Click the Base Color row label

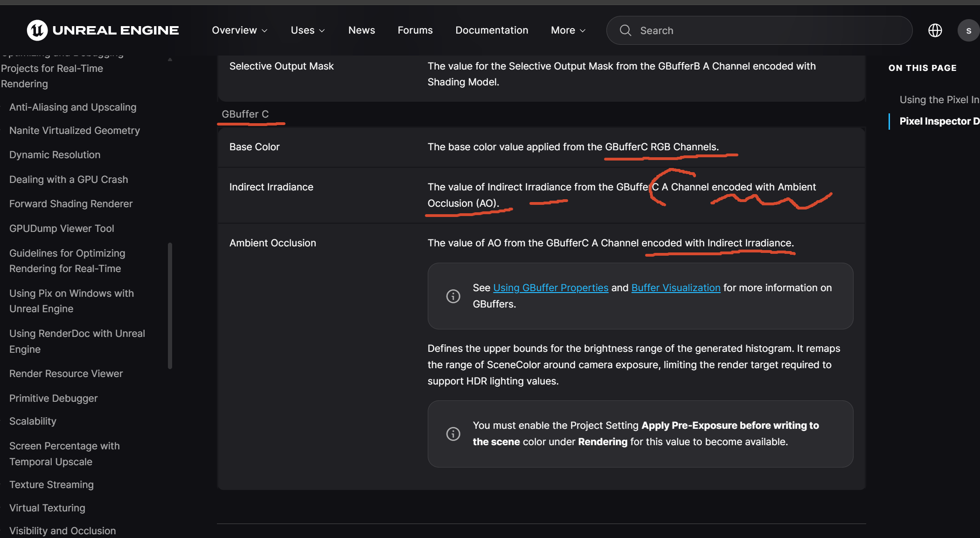(254, 147)
